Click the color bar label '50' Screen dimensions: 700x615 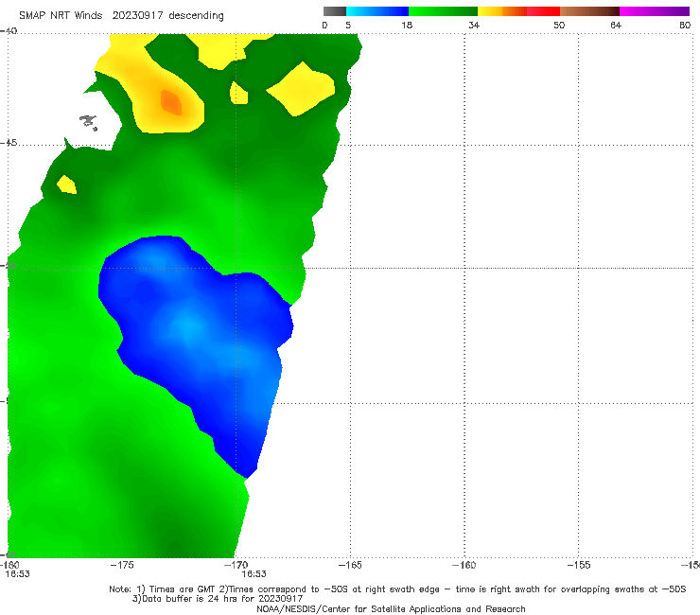559,25
